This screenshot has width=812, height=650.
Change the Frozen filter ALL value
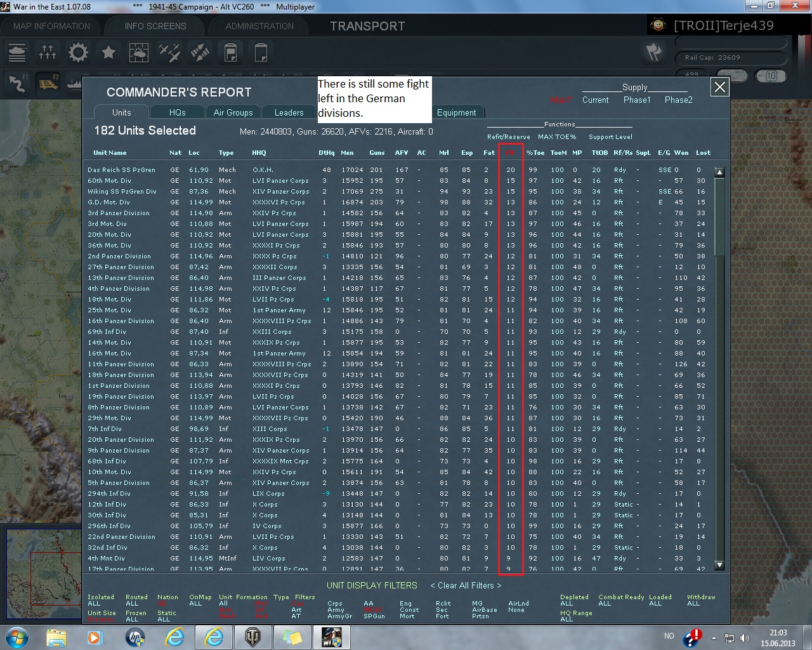pyautogui.click(x=132, y=620)
